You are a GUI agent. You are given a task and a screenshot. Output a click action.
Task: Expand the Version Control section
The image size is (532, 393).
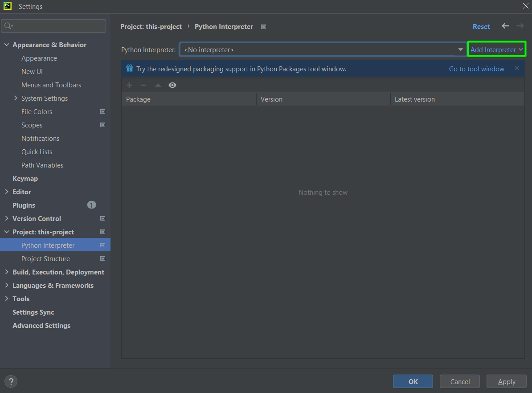6,219
